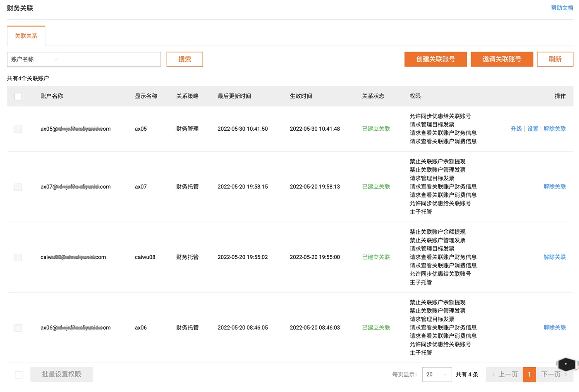The height and width of the screenshot is (392, 579).
Task: Click display name ax06
Action: [x=141, y=327]
